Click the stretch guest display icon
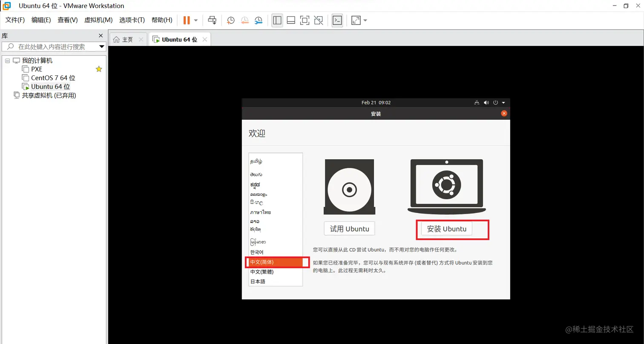644x344 pixels. point(356,20)
